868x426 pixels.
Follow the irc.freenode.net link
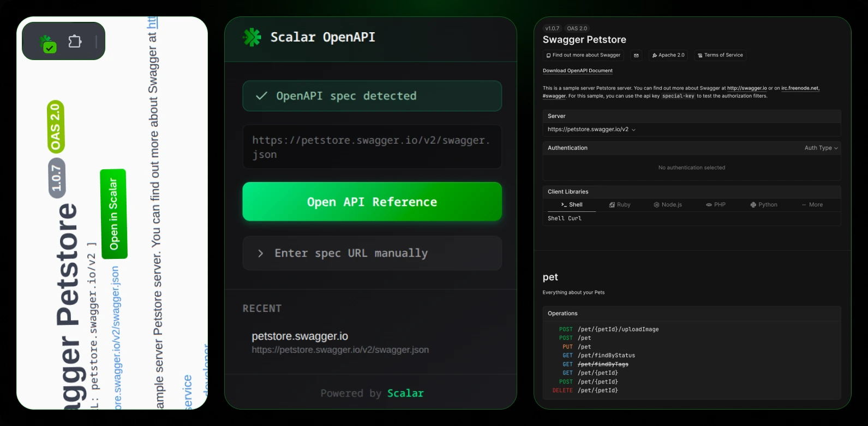(800, 88)
